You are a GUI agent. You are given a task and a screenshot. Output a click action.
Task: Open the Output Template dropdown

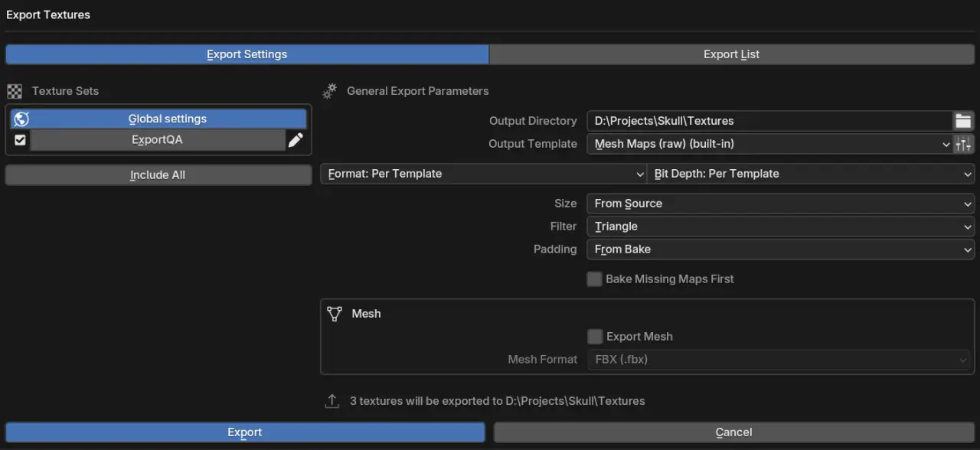tap(769, 144)
